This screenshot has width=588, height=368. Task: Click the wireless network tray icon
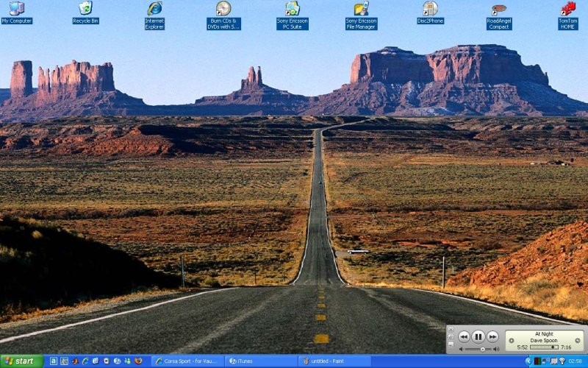tap(562, 361)
